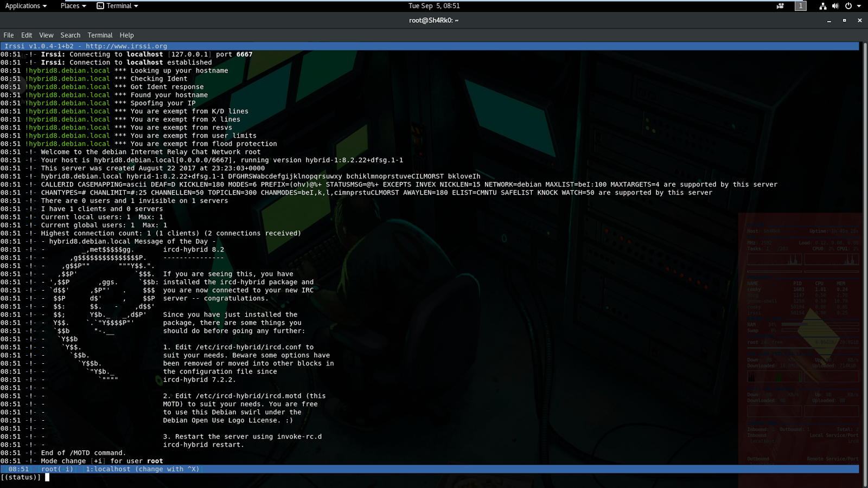Open the session dropdown arrow next to power icon

(x=858, y=6)
